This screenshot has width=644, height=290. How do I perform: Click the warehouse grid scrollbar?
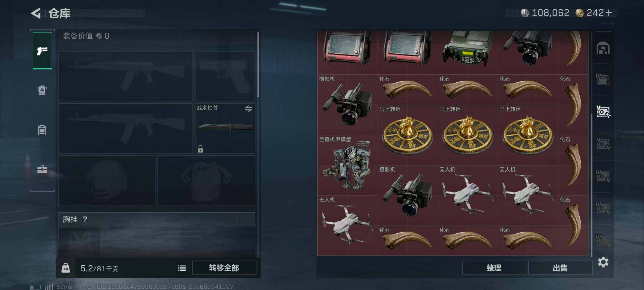tap(591, 185)
